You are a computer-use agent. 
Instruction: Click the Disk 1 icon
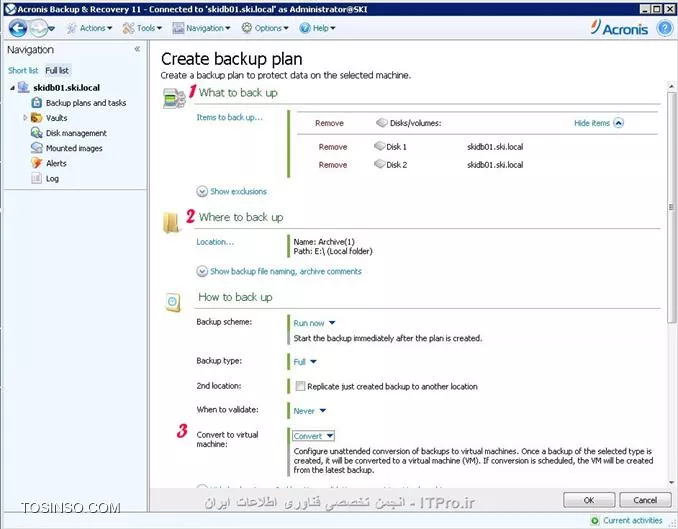coord(379,146)
